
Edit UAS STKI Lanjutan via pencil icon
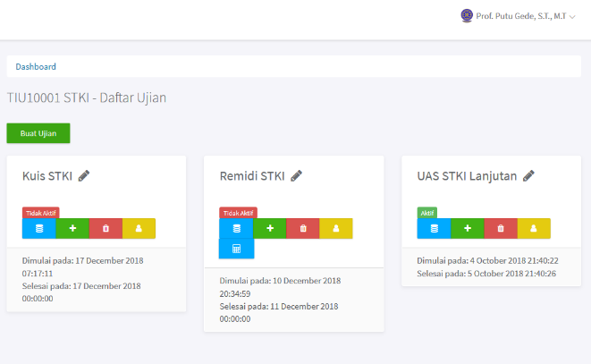528,176
